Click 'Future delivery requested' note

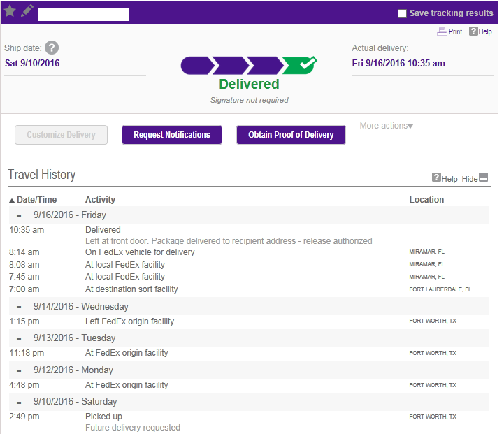tap(133, 428)
